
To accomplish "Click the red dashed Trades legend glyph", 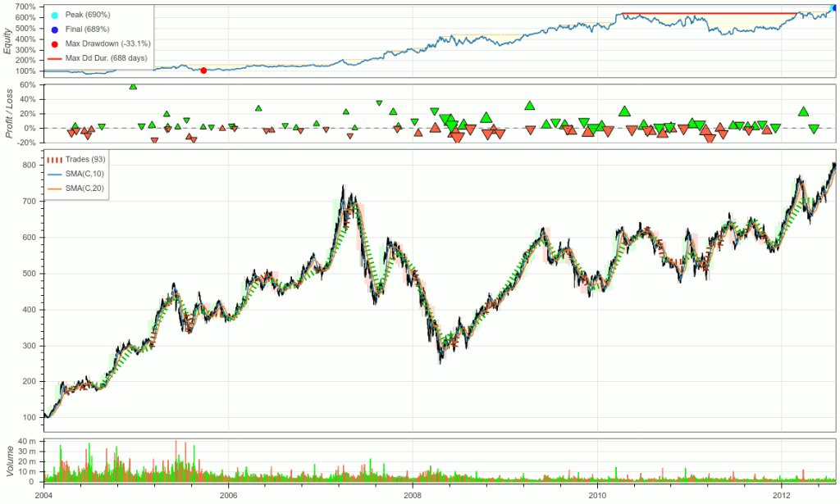I will click(x=54, y=160).
